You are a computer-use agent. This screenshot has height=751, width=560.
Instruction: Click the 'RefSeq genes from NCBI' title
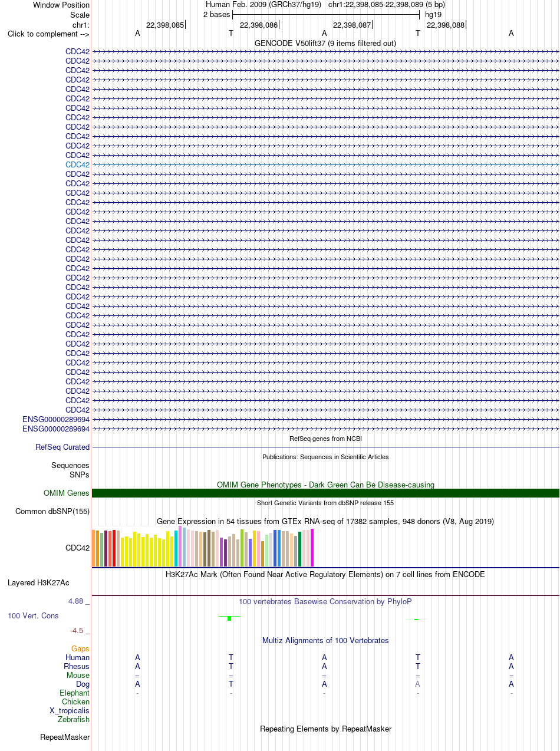click(x=325, y=439)
